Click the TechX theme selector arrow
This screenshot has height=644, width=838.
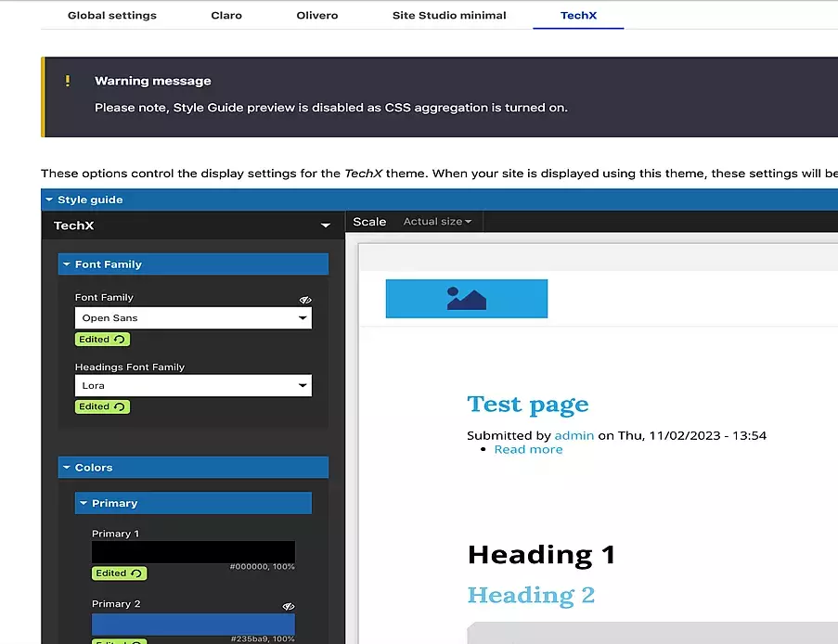324,225
